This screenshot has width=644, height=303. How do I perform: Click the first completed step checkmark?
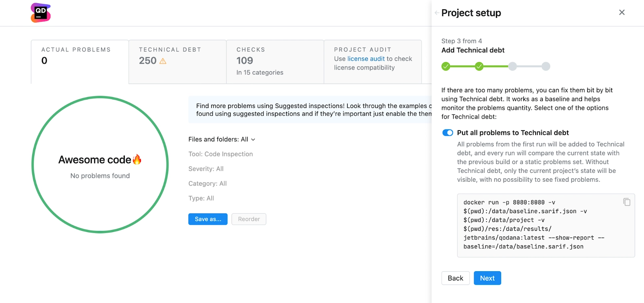pyautogui.click(x=446, y=66)
